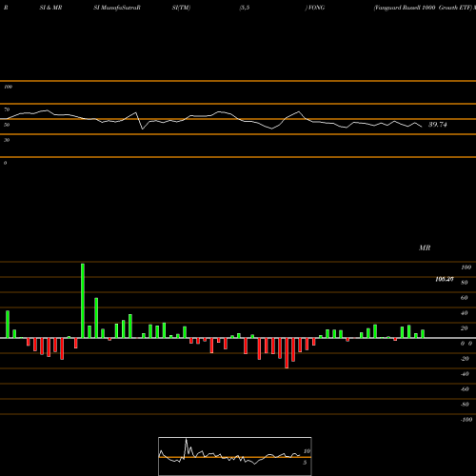Click the MR axis label 80

click(465, 283)
